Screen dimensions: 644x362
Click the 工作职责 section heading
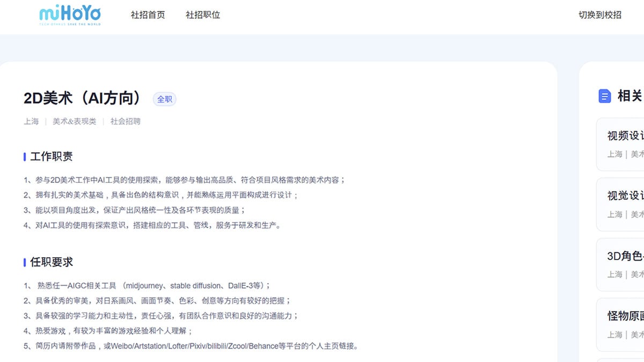click(52, 157)
